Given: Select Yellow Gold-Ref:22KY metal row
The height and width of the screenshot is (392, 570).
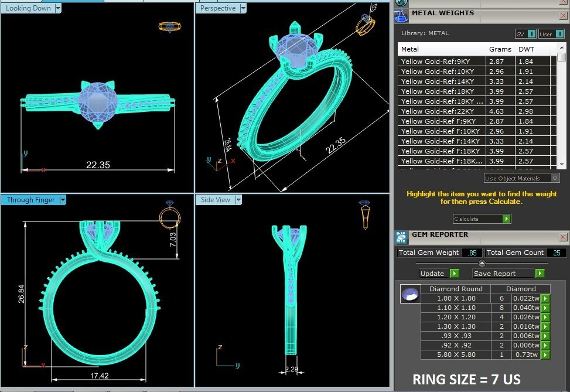Looking at the screenshot, I should [x=442, y=111].
